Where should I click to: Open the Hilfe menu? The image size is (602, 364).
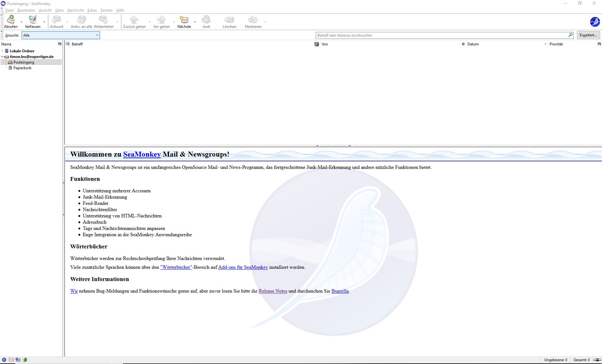(x=120, y=10)
